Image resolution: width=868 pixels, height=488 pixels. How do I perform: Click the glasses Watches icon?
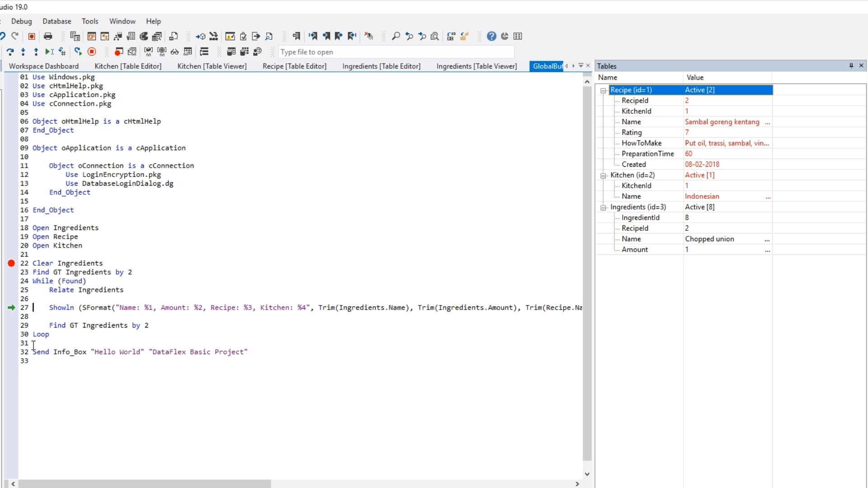tap(175, 52)
